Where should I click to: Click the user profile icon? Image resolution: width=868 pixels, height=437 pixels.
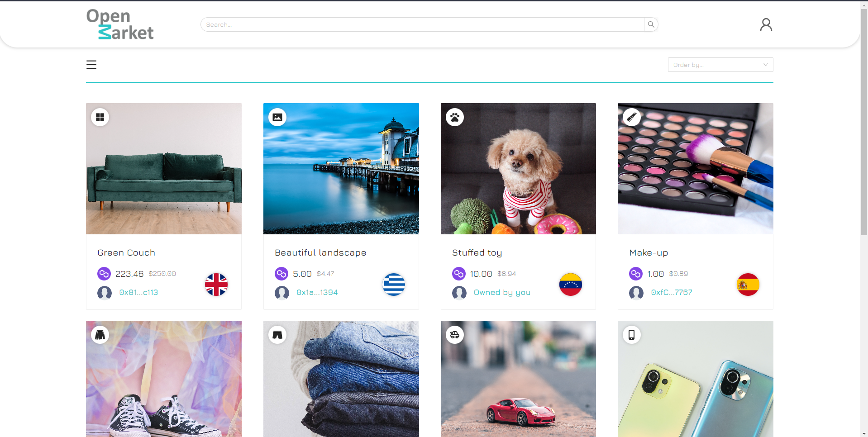pyautogui.click(x=766, y=24)
